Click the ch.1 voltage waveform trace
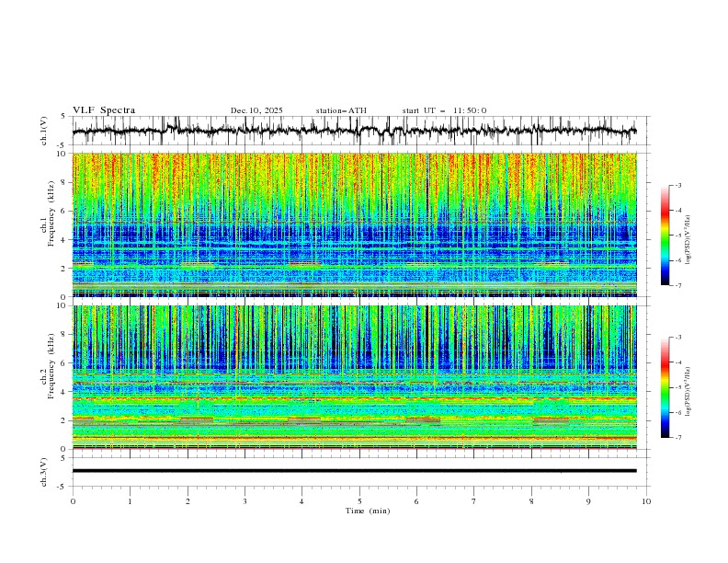Screen dimensions: 728x563 point(354,131)
